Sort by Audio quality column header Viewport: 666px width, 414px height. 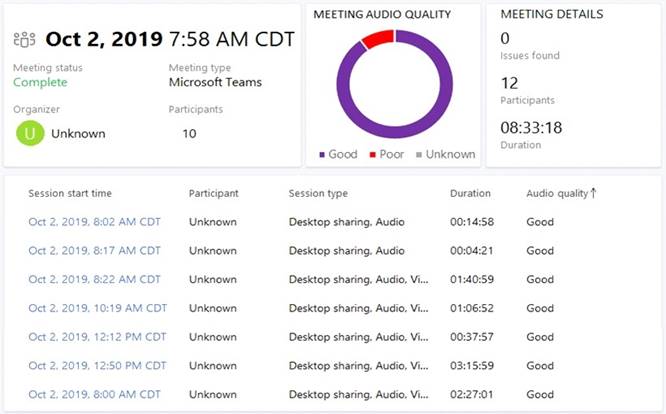click(557, 193)
